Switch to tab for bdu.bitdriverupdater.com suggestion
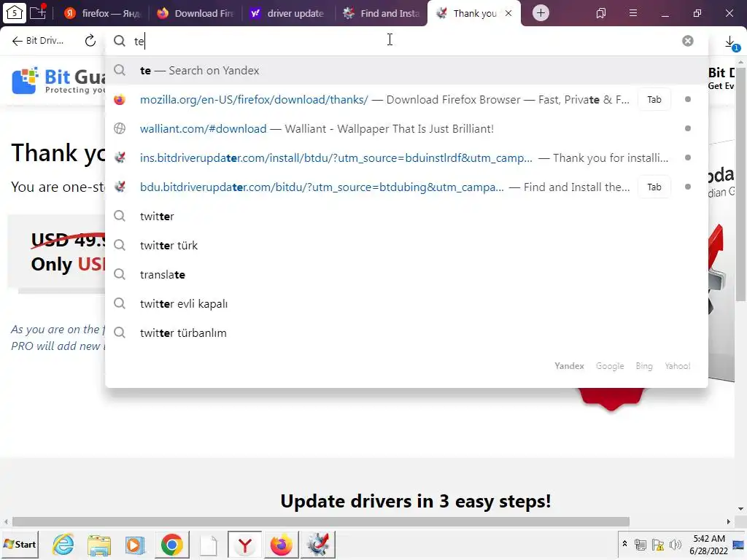The width and height of the screenshot is (747, 560). [x=654, y=187]
